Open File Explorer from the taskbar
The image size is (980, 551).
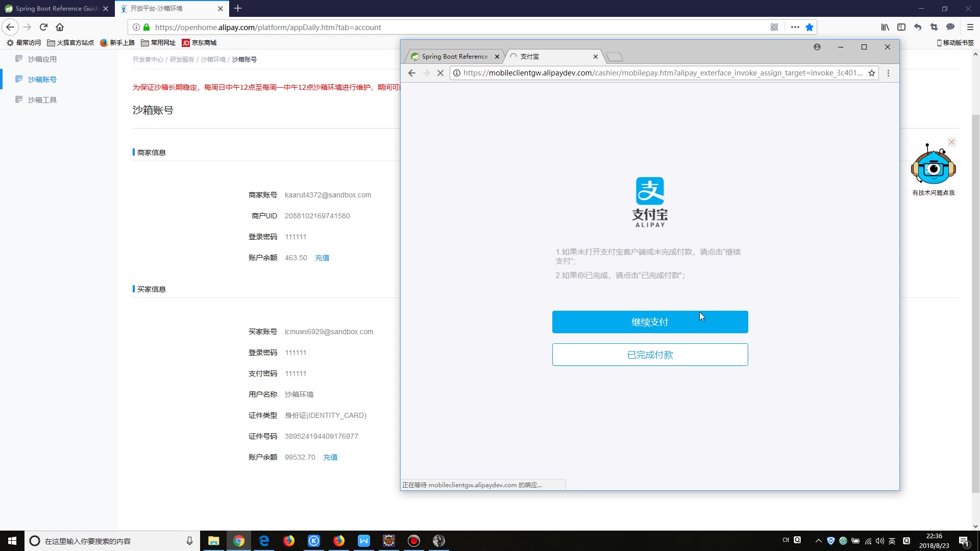pos(213,541)
